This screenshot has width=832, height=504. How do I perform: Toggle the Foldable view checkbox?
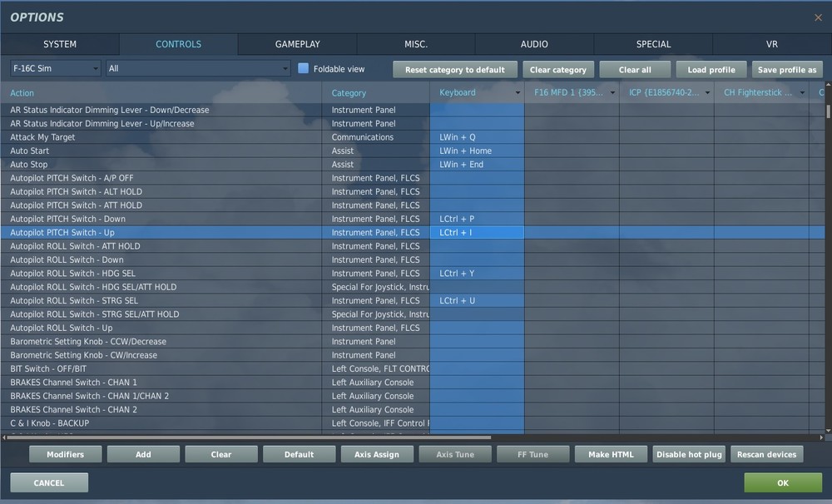pyautogui.click(x=303, y=69)
